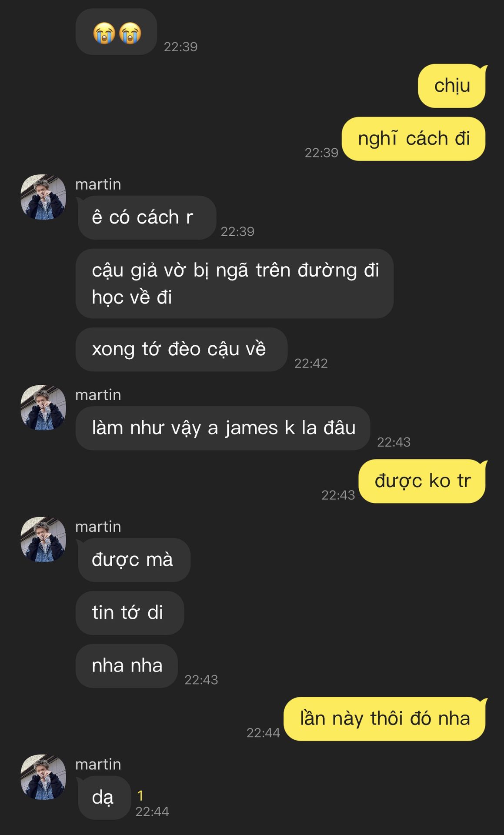504x835 pixels.
Task: Tap the 'ê có cách r' bubble
Action: (x=147, y=217)
